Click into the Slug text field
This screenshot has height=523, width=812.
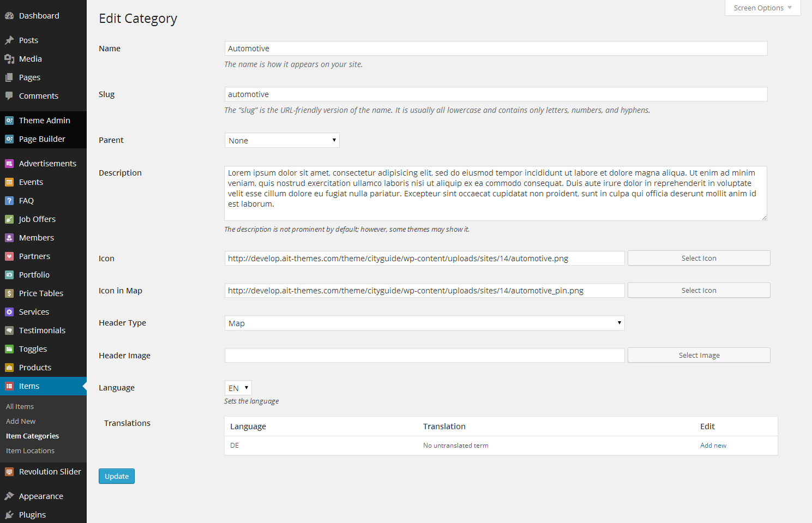pos(496,94)
